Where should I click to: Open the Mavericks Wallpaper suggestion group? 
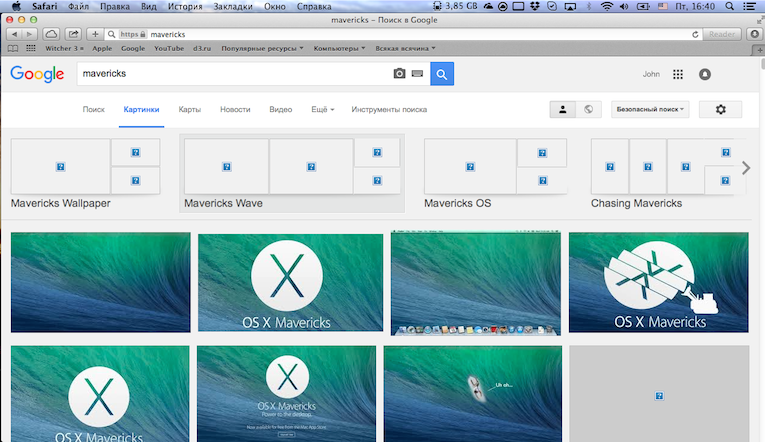(85, 174)
